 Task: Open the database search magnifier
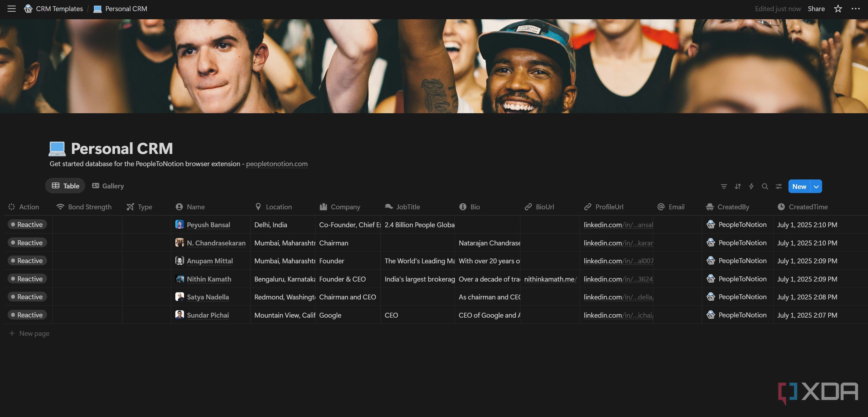point(765,187)
